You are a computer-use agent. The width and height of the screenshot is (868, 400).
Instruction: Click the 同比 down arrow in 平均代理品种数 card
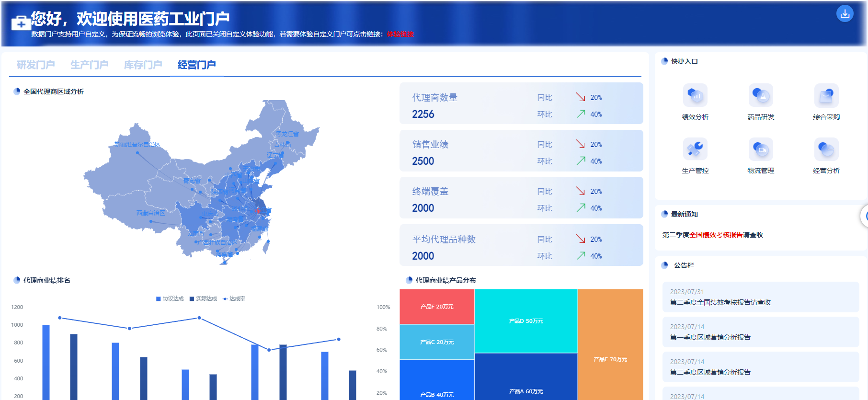pyautogui.click(x=581, y=239)
